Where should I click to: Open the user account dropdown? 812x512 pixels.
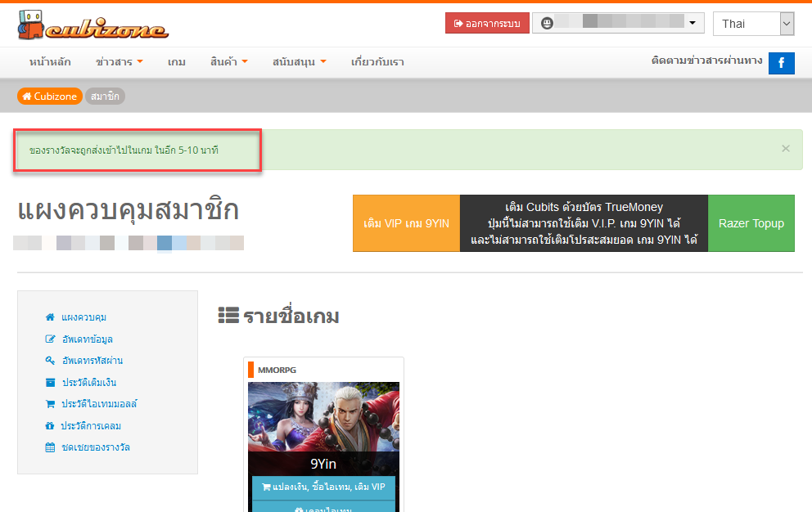618,23
